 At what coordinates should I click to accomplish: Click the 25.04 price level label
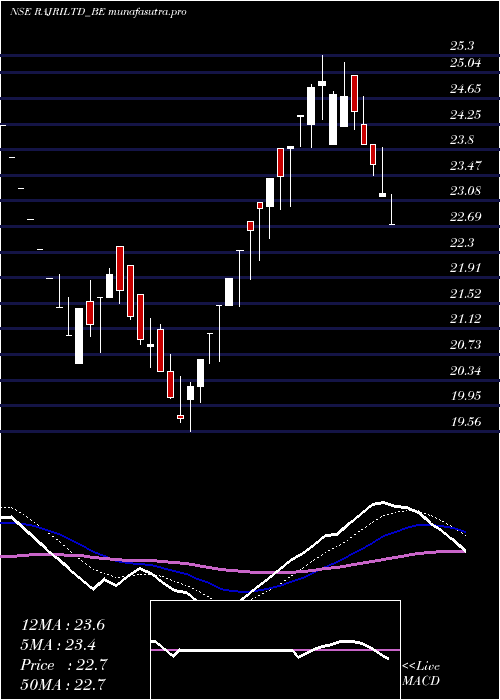point(465,63)
